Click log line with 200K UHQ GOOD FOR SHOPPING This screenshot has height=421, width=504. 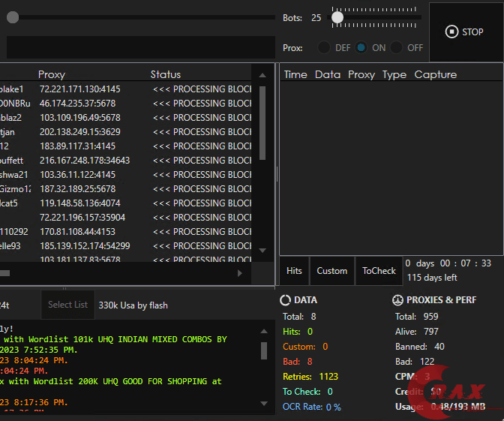[111, 381]
